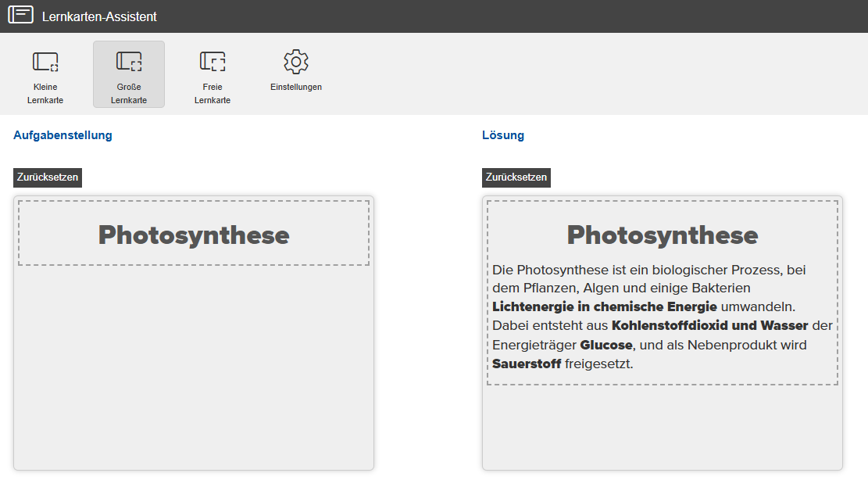Viewport: 868px width, 498px height.
Task: Click the Lösung section heading
Action: click(x=503, y=135)
